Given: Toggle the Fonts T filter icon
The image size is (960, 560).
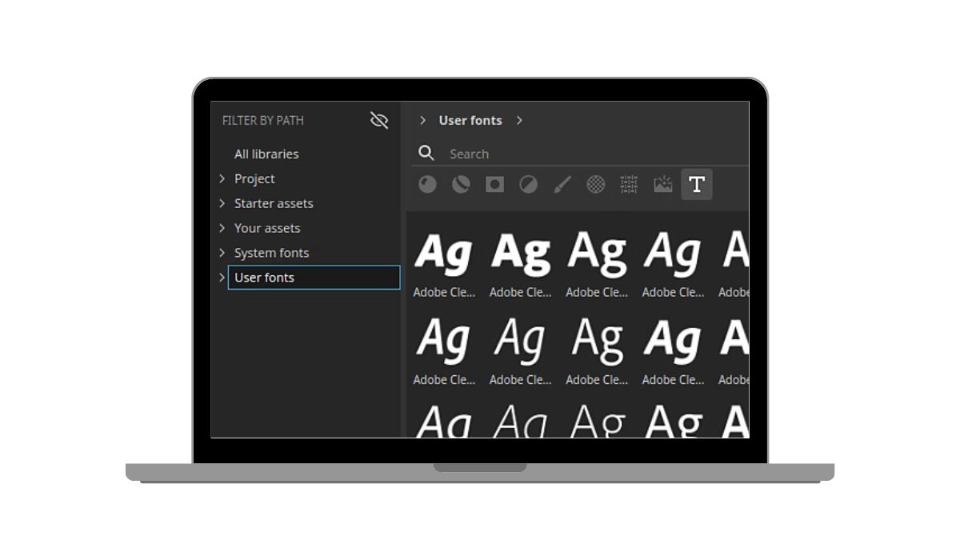Looking at the screenshot, I should 697,185.
